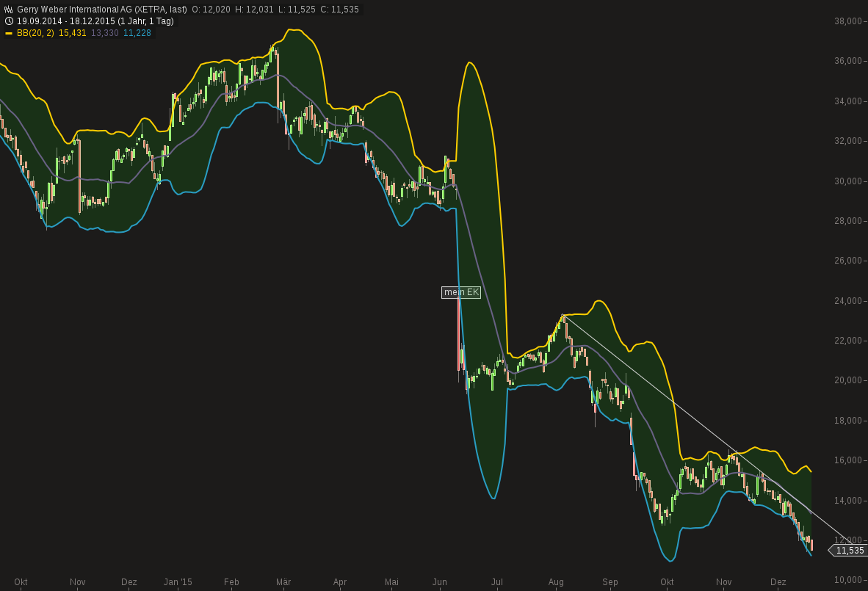Select the Jan '15 axis label
Image resolution: width=868 pixels, height=591 pixels.
(x=178, y=581)
